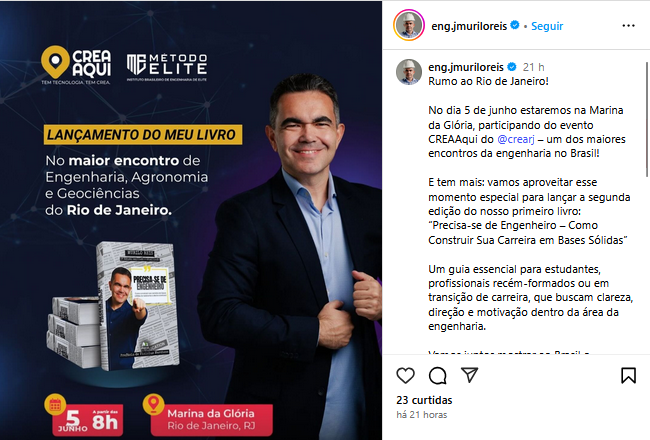Screen dimensions: 650x440
Task: Click the caption scrollbar on the right edge
Action: coord(647,119)
